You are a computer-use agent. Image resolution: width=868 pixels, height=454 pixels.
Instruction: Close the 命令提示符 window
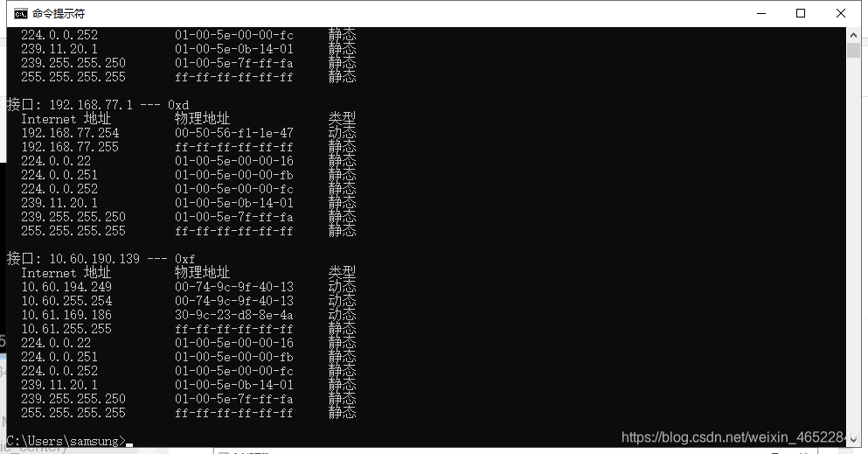840,13
